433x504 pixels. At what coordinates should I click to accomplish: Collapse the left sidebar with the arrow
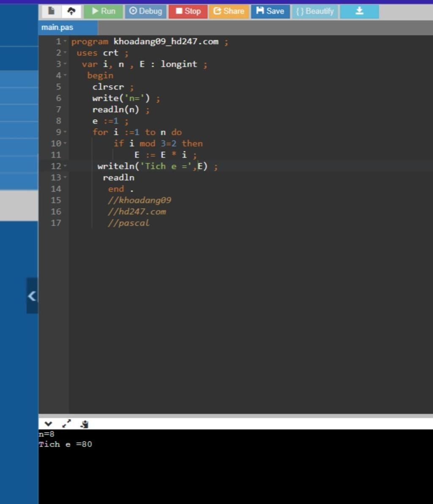[32, 296]
